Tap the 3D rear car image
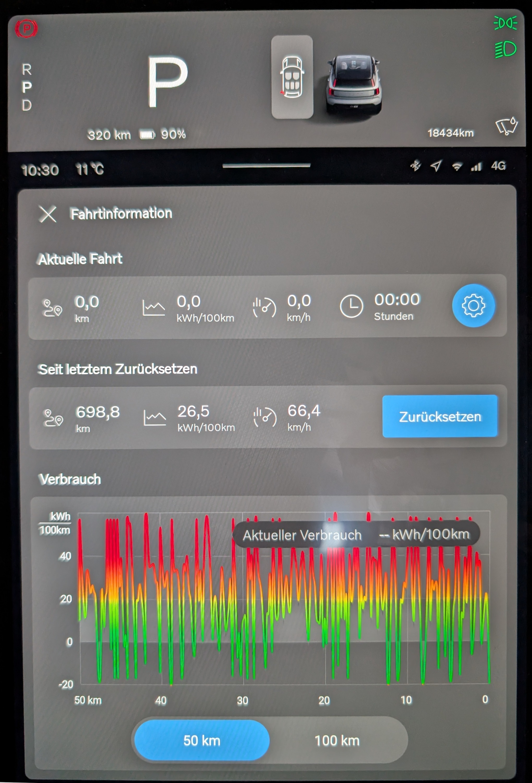This screenshot has width=532, height=783. click(x=354, y=84)
